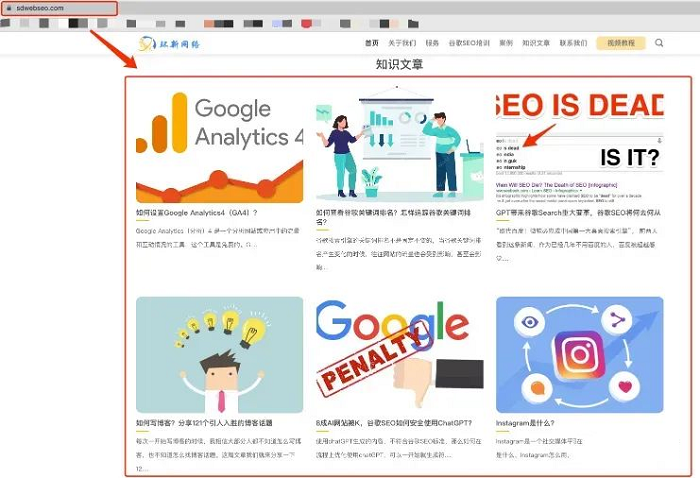Click the lock icon in address bar
Viewport: 700px width, 478px height.
(x=9, y=8)
